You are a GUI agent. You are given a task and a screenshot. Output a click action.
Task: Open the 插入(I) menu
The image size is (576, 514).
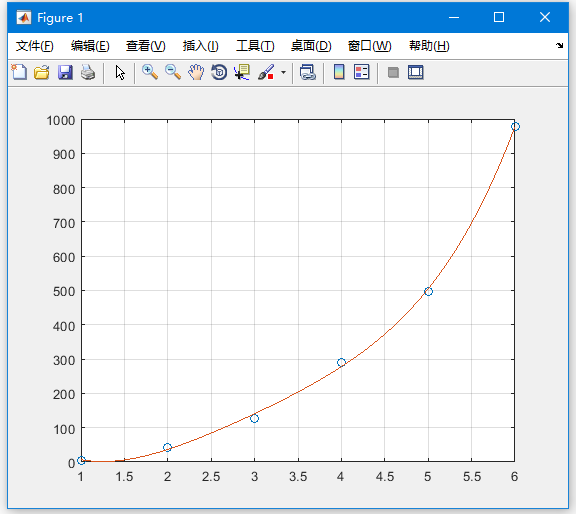(x=201, y=46)
